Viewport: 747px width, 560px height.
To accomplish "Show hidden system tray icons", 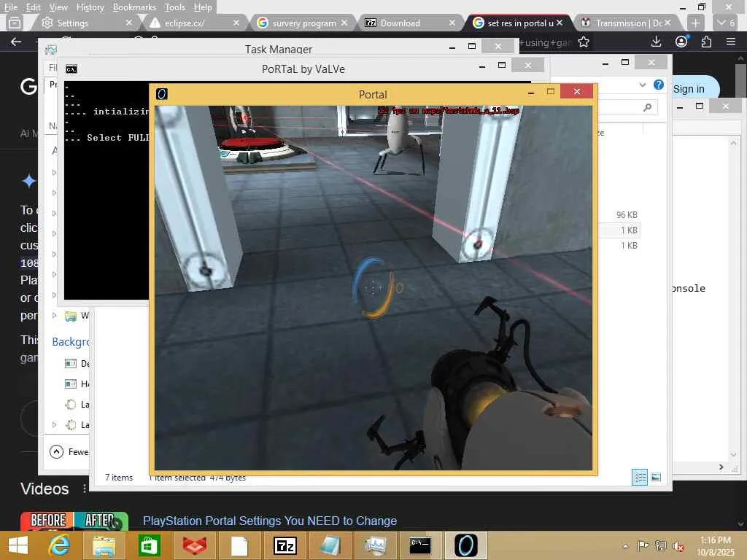I will [x=625, y=546].
